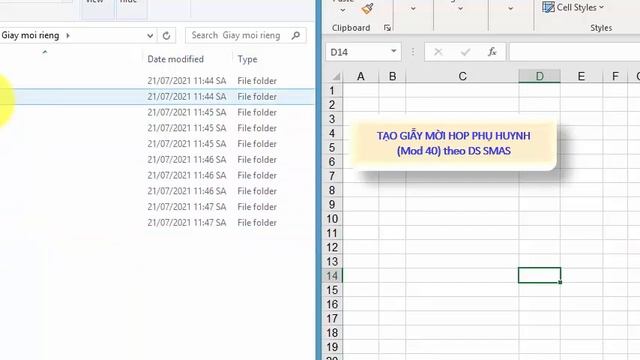Click the formula bar Cancel X icon
640x360 pixels.
tap(438, 52)
